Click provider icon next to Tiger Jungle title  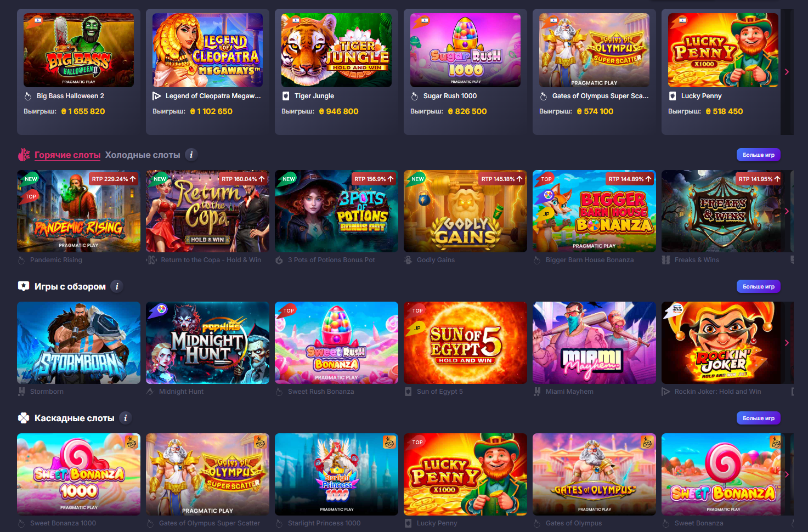[286, 96]
